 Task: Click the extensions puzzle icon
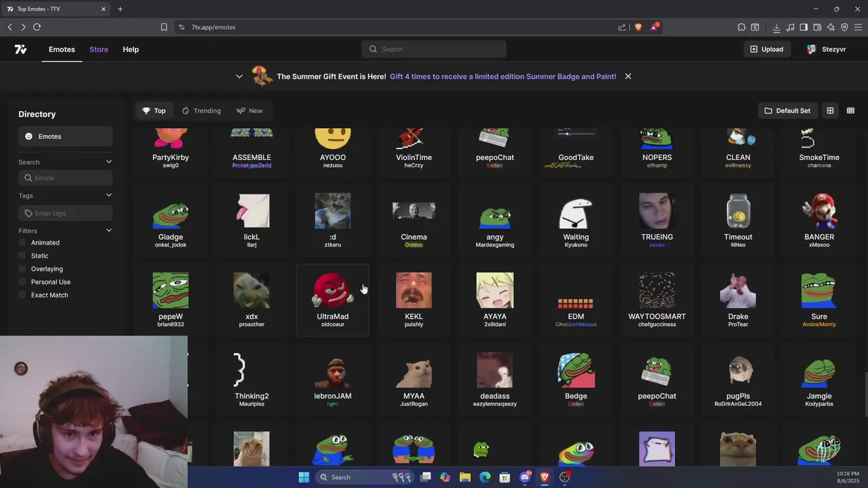point(741,27)
